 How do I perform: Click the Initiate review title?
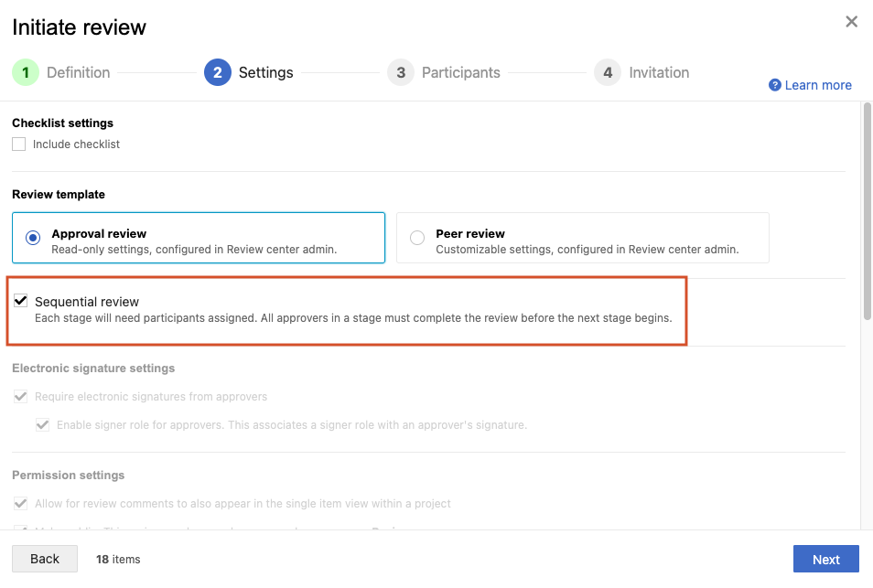click(x=79, y=27)
